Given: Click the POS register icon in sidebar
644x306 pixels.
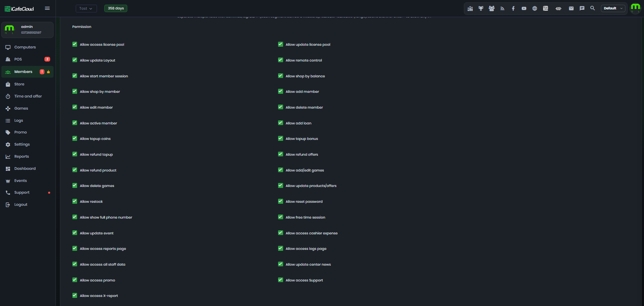Looking at the screenshot, I should [8, 59].
